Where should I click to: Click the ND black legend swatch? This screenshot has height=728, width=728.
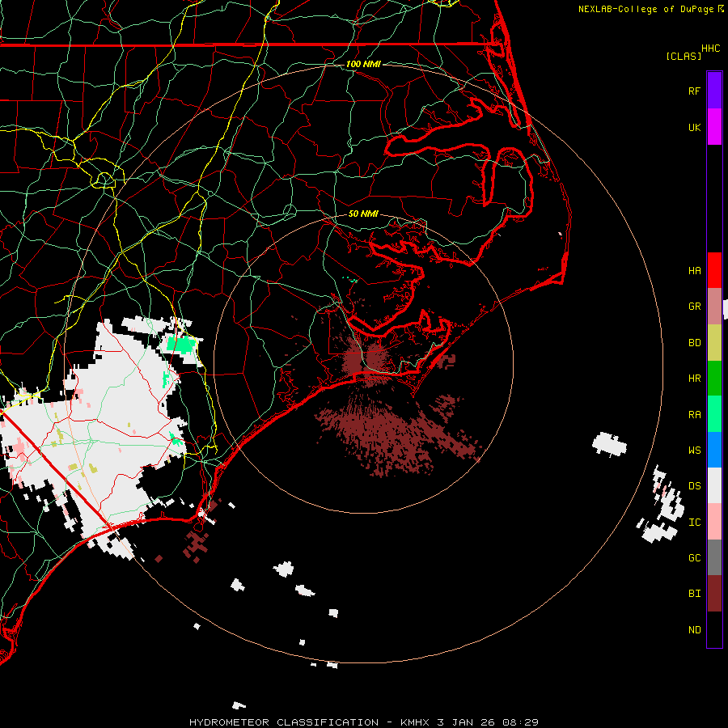coord(714,629)
